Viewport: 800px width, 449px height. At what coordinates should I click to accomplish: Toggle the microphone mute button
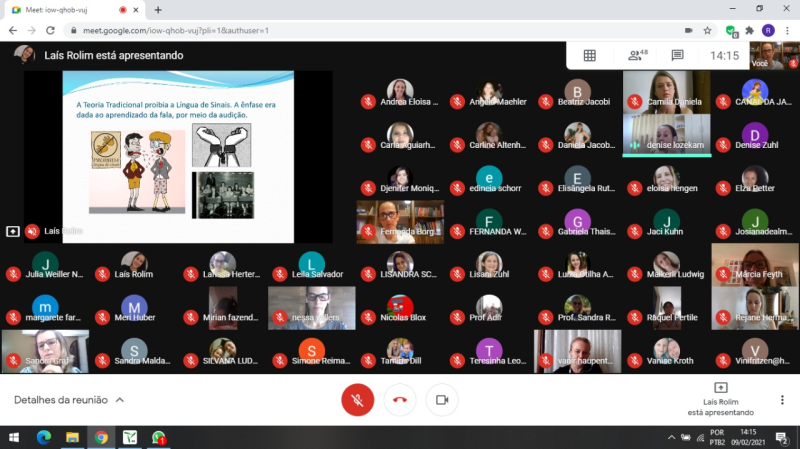(357, 400)
